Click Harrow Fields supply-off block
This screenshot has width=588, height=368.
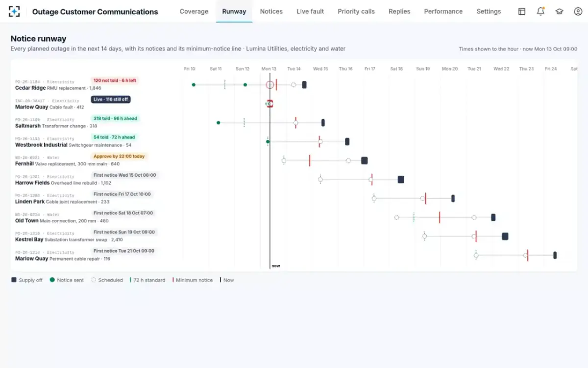(401, 180)
